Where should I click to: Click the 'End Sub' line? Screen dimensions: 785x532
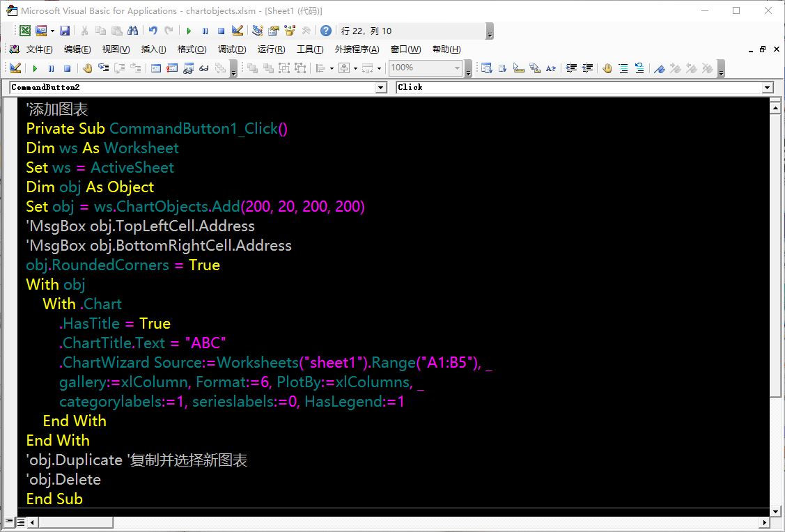(54, 499)
